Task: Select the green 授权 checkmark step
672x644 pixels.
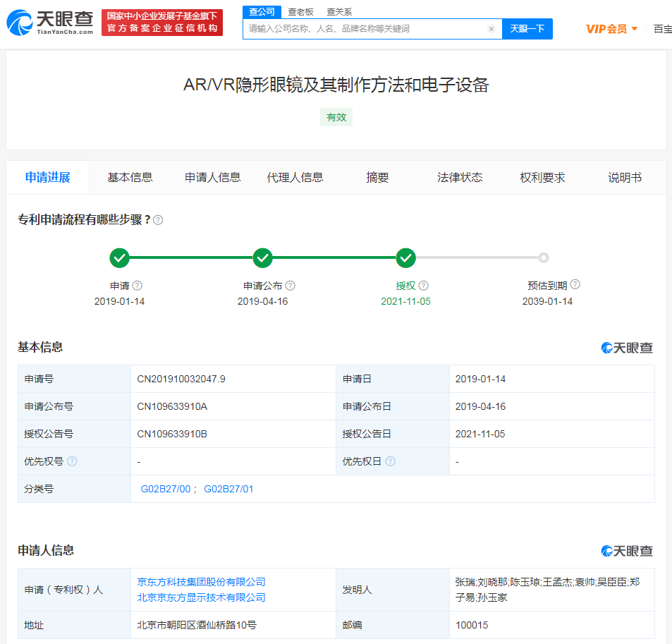Action: (405, 257)
